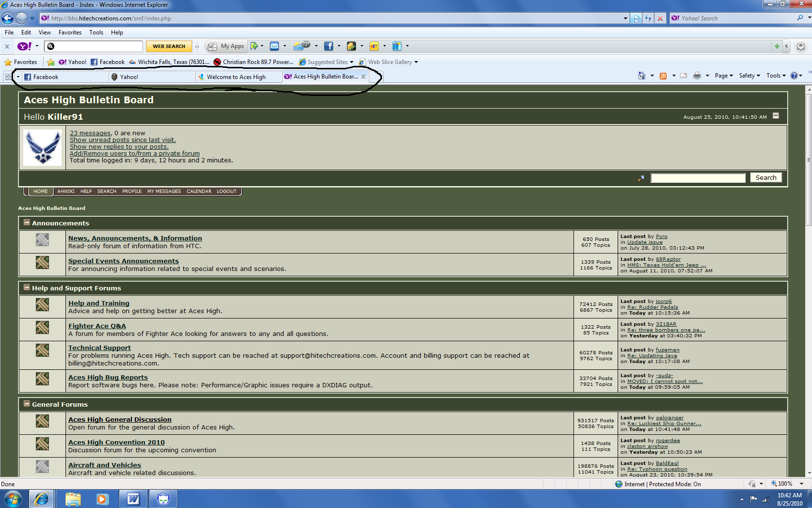Open the File menu
Image resolution: width=812 pixels, height=508 pixels.
(x=9, y=32)
